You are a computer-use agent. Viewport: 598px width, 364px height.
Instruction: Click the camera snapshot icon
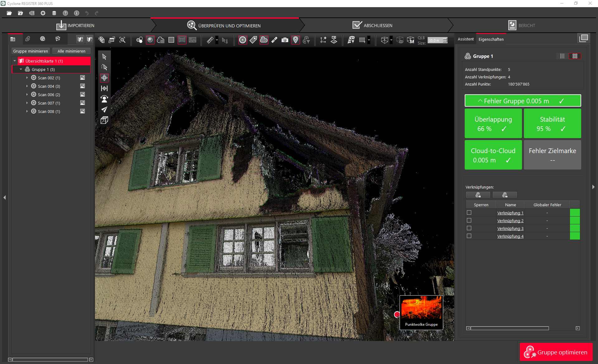tap(285, 40)
